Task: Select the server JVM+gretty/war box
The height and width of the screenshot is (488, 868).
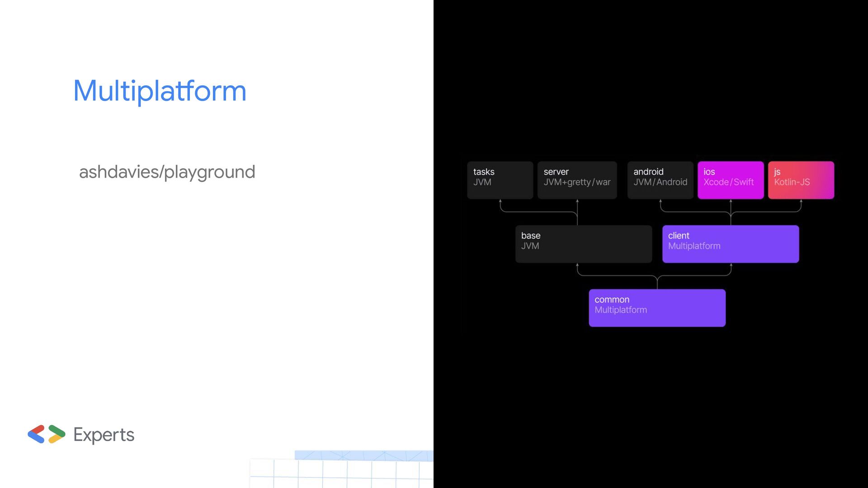Action: (x=577, y=180)
